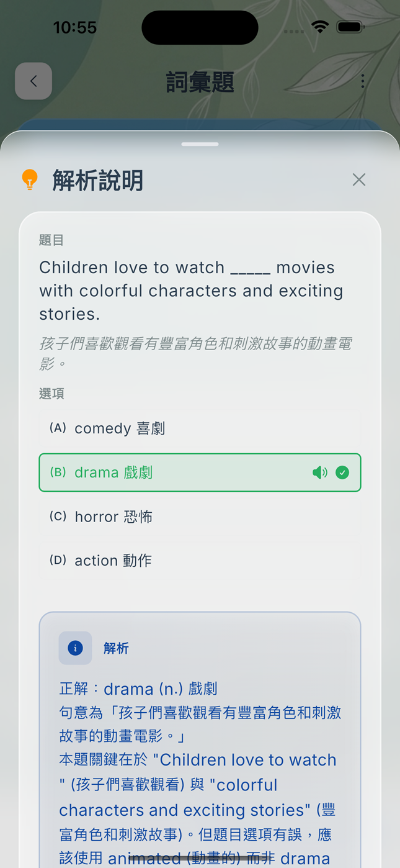
Task: Open the three-dot more options menu
Action: tap(362, 81)
